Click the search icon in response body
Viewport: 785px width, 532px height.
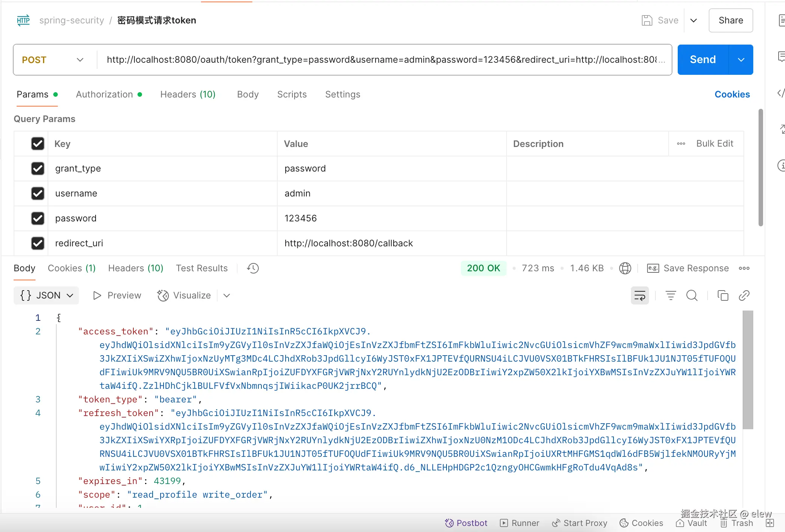click(692, 295)
